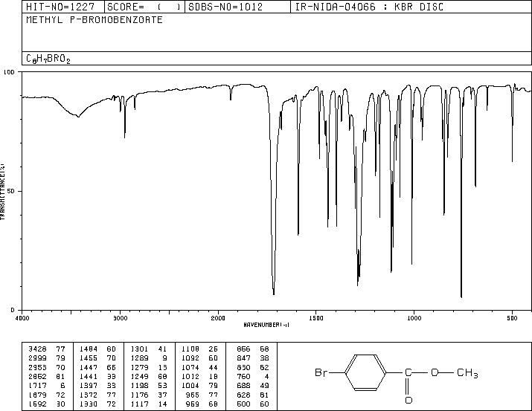Click the 3000 wavenumber axis label
This screenshot has width=532, height=411.
120,318
